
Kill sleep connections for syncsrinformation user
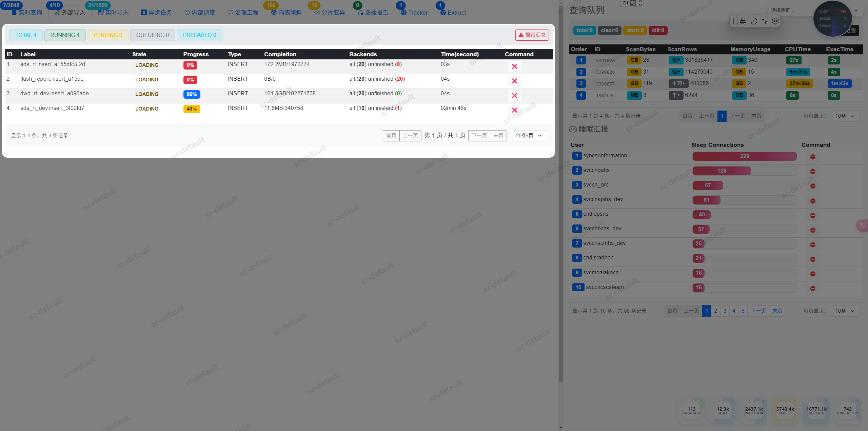(x=812, y=157)
